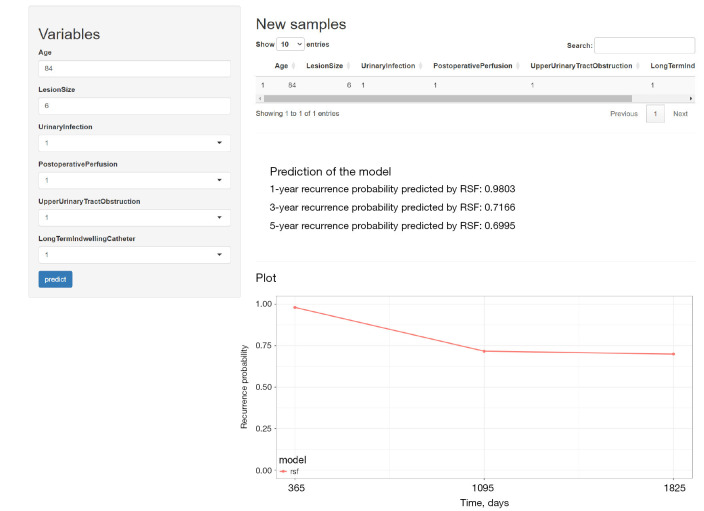The image size is (704, 511).
Task: Expand the UpperUrinaryTractObstruction dropdown
Action: 134,217
